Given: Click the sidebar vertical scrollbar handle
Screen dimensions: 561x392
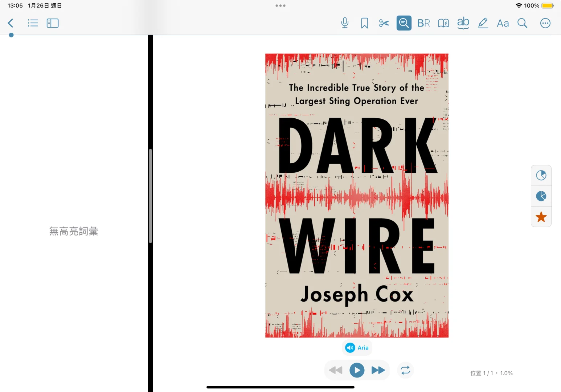Looking at the screenshot, I should tap(150, 196).
